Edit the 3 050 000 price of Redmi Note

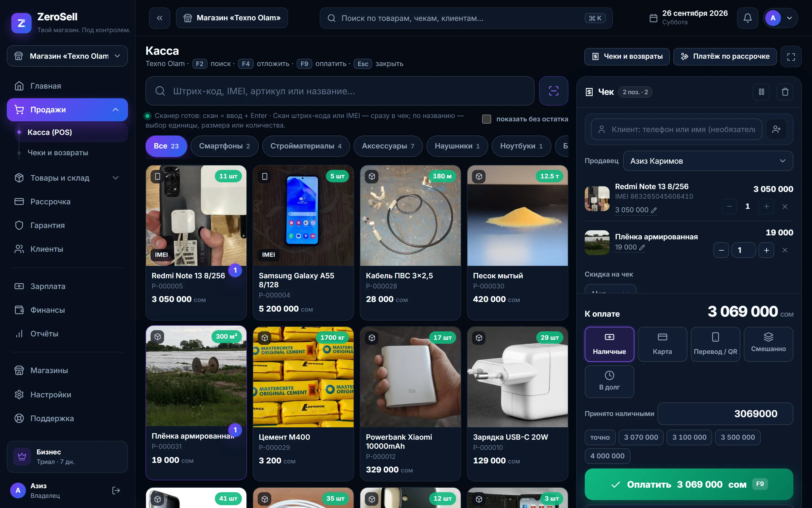(636, 210)
